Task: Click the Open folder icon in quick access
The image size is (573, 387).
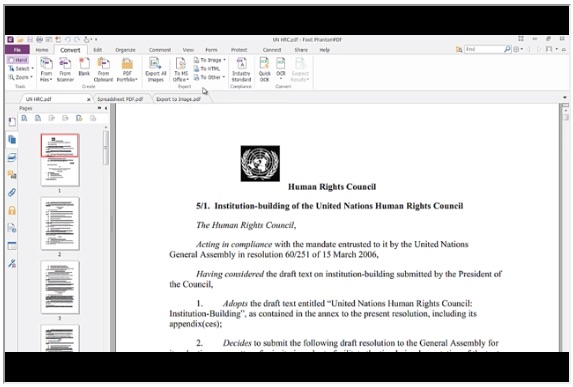Action: pos(20,39)
